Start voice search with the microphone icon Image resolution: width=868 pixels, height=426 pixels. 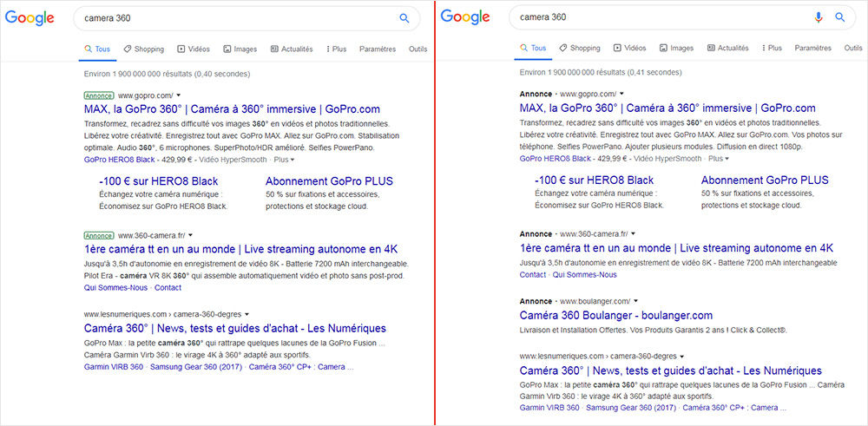coord(819,17)
